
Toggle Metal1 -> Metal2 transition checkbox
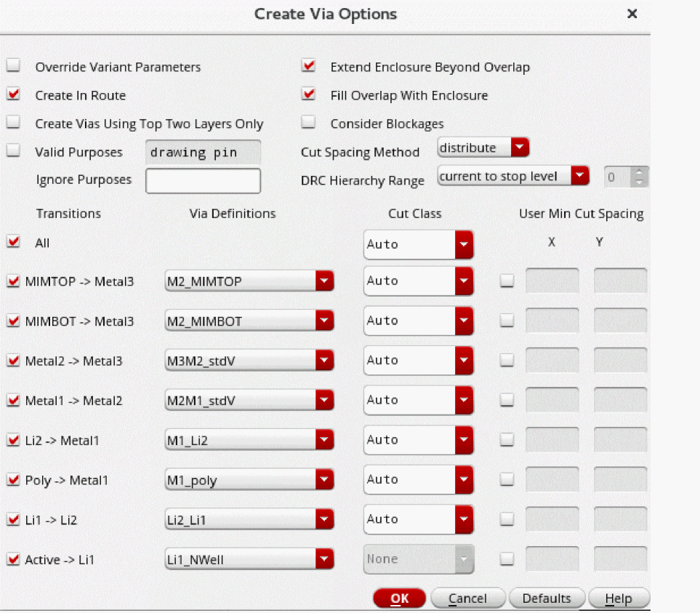tap(13, 400)
